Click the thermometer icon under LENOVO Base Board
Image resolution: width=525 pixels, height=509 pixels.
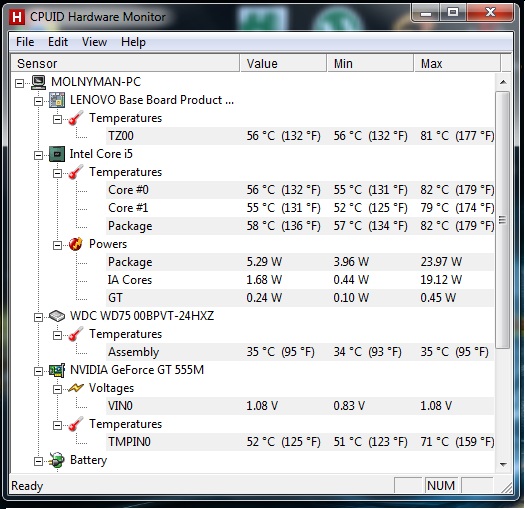(x=76, y=118)
